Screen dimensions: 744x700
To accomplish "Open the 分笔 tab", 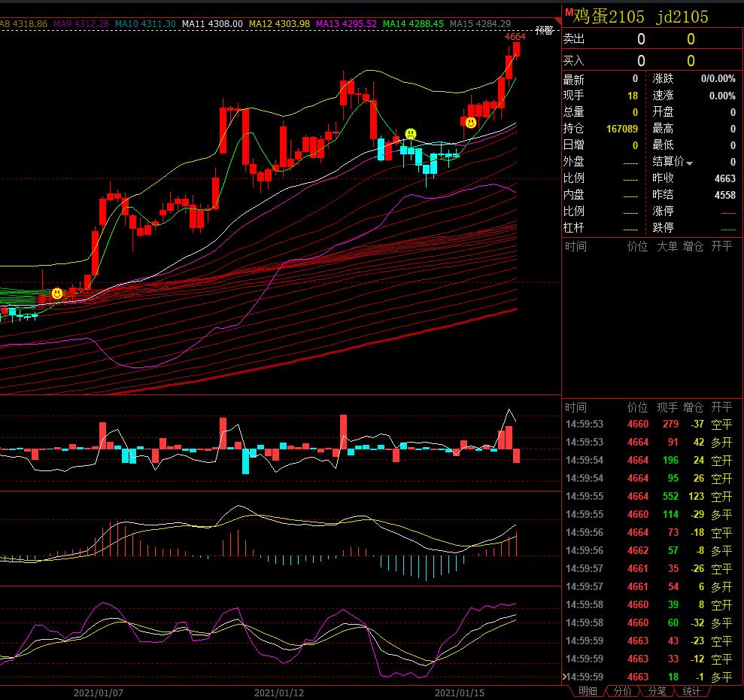I will point(657,692).
